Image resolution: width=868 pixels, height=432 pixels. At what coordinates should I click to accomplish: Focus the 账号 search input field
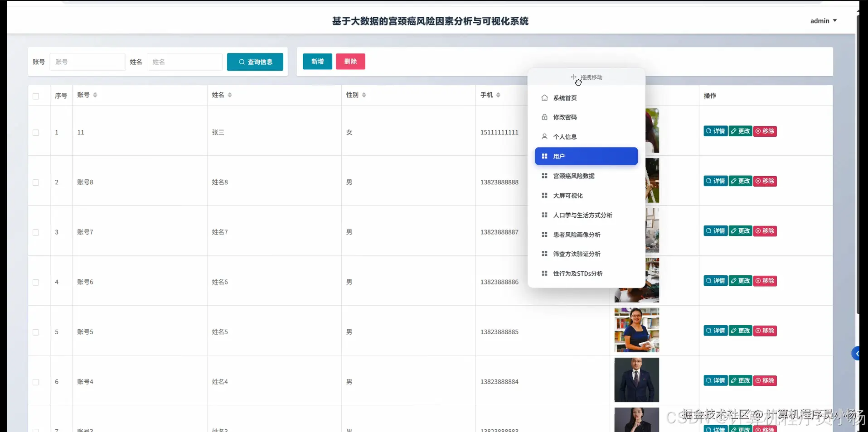tap(87, 62)
